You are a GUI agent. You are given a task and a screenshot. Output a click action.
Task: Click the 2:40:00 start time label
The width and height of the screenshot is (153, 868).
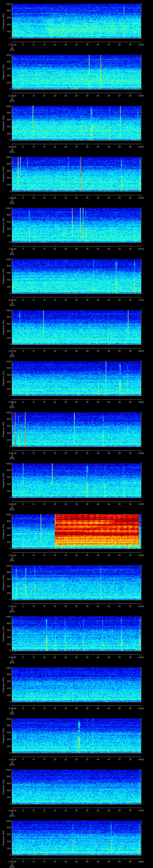tap(12, 504)
